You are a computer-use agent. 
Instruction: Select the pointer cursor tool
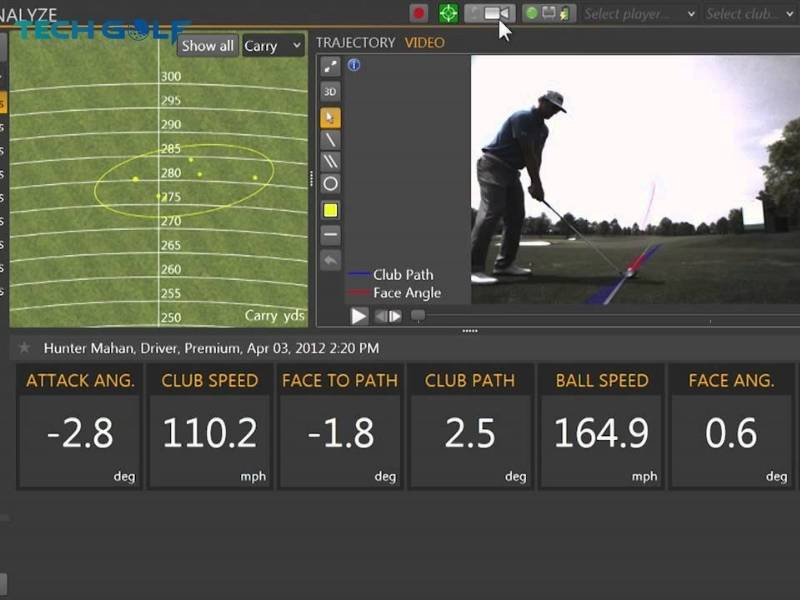(x=330, y=117)
